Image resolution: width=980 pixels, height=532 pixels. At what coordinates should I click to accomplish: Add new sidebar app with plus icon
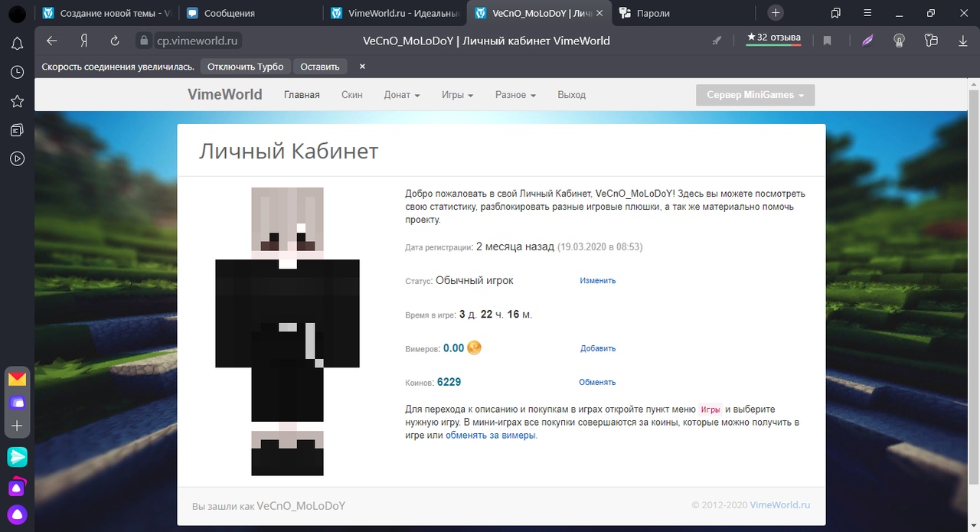coord(17,426)
